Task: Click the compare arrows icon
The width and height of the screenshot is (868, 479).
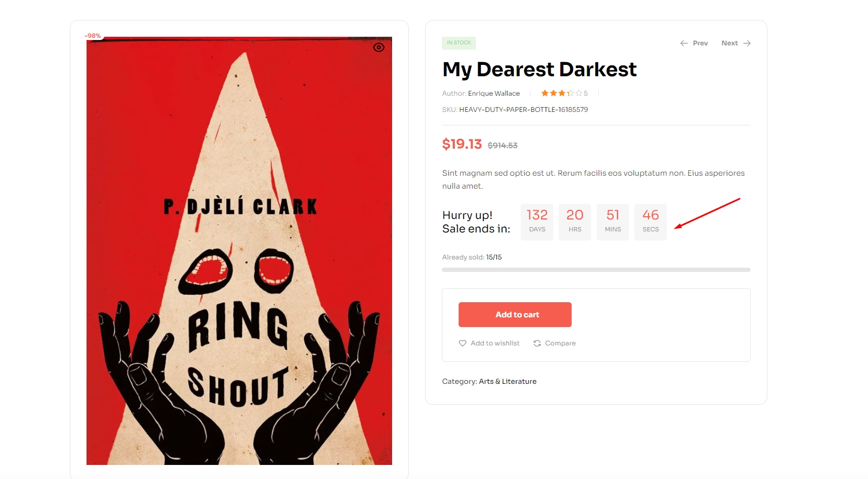Action: tap(537, 343)
